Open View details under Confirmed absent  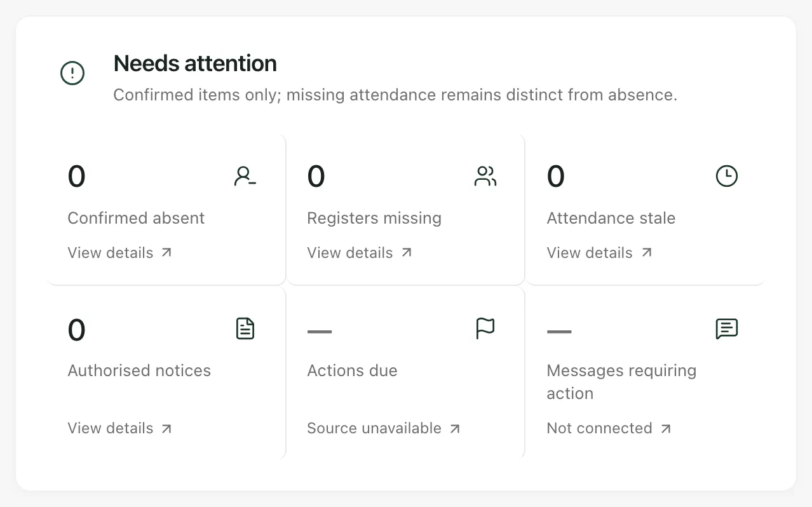point(120,253)
